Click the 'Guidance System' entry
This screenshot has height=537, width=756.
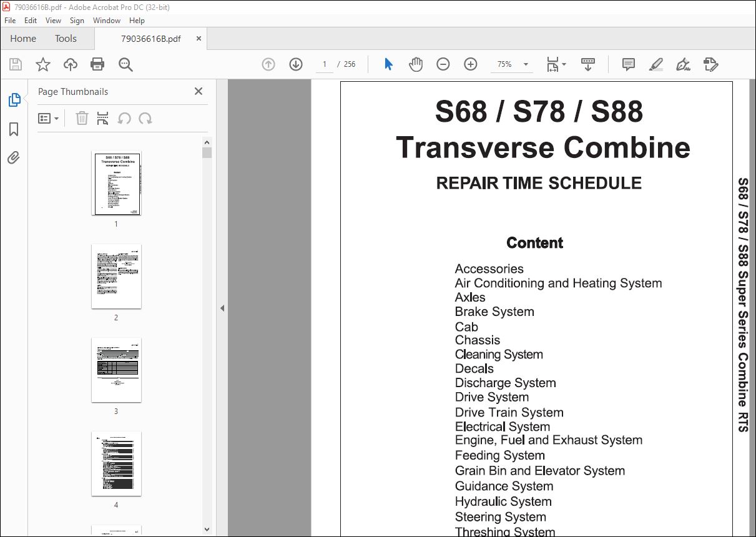pyautogui.click(x=504, y=486)
